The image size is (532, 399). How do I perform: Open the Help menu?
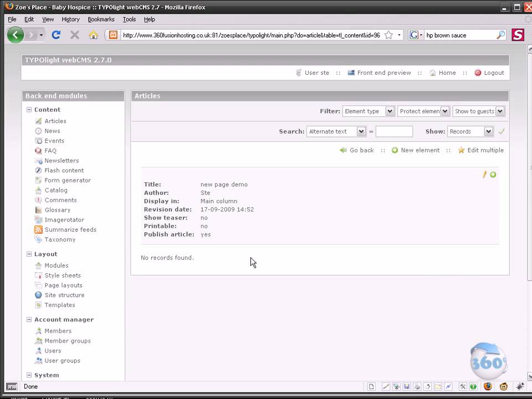[149, 19]
